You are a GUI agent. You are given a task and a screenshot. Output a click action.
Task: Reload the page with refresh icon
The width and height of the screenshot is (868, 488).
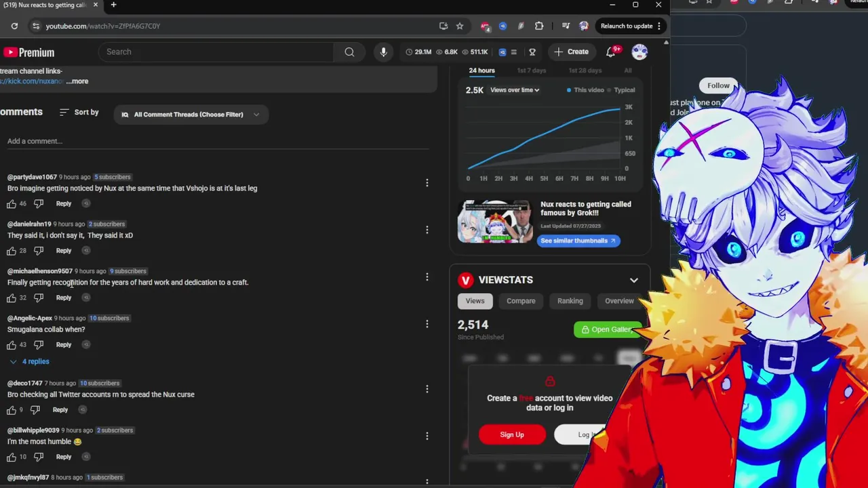14,26
